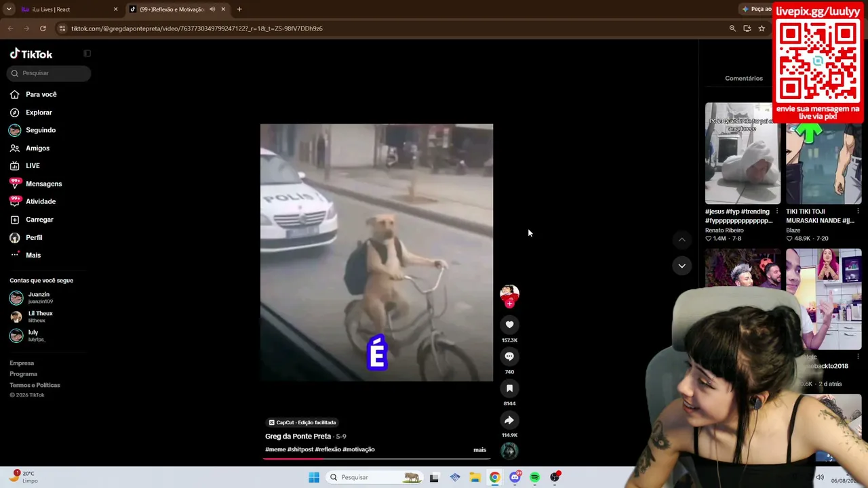Open the LIVE section
The width and height of the screenshot is (868, 488).
25,165
